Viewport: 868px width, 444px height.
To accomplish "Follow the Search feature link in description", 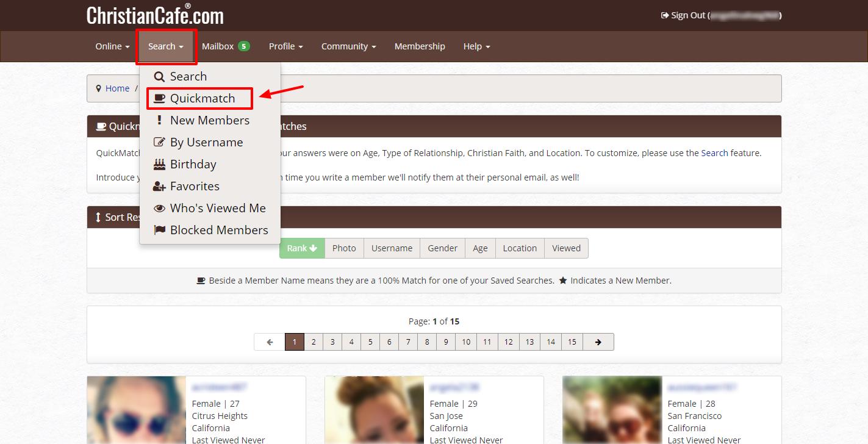I will pos(714,153).
